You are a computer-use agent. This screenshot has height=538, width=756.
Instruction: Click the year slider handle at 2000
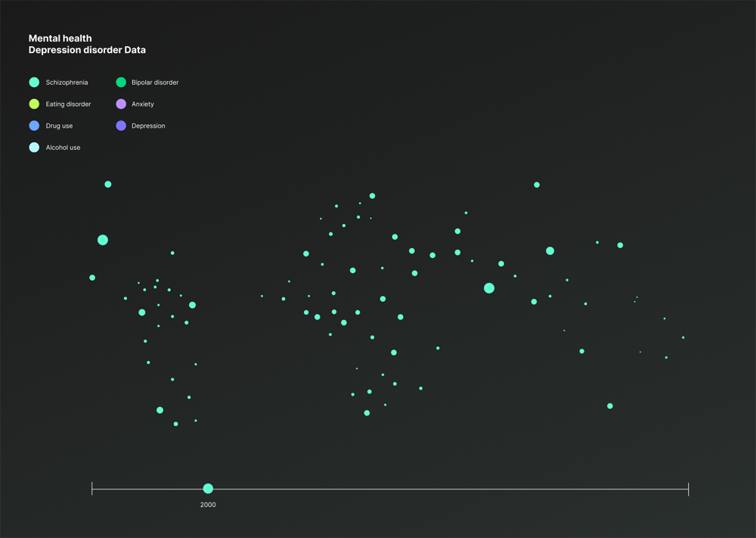(x=208, y=489)
